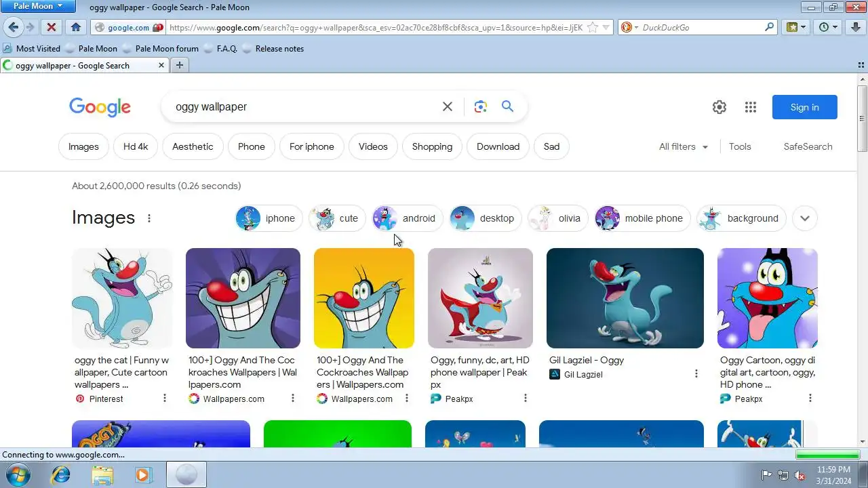Open the Windows Start button
This screenshot has height=488, width=868.
(18, 475)
